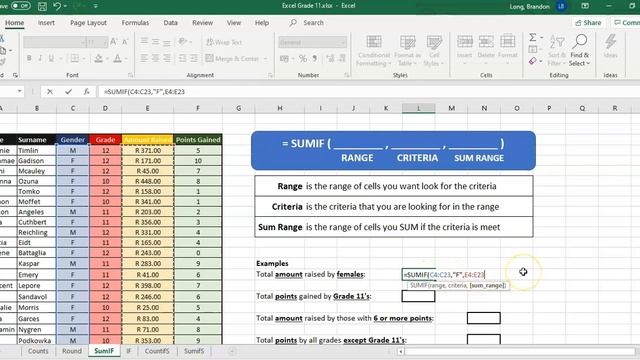The height and width of the screenshot is (360, 640).
Task: Open the font size dropdown
Action: (105, 42)
